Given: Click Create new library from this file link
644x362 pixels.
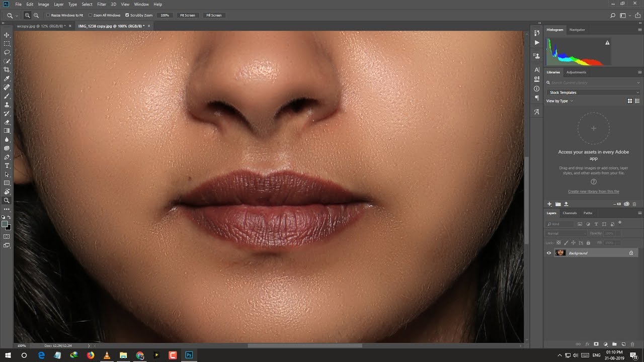Looking at the screenshot, I should pos(594,192).
